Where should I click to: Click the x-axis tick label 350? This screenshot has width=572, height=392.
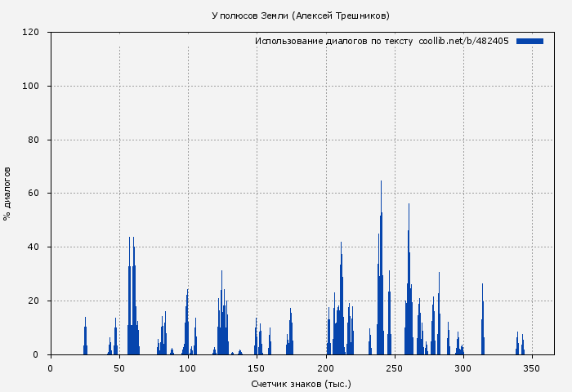532,368
